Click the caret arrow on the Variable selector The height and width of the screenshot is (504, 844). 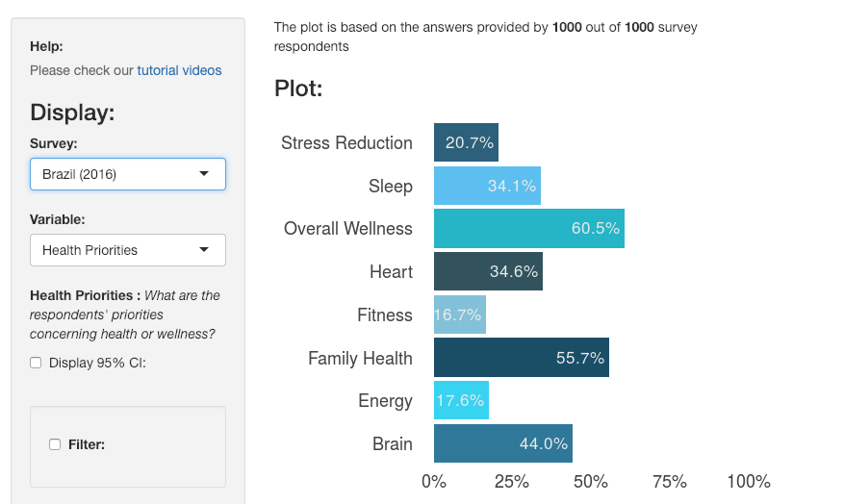click(x=204, y=250)
